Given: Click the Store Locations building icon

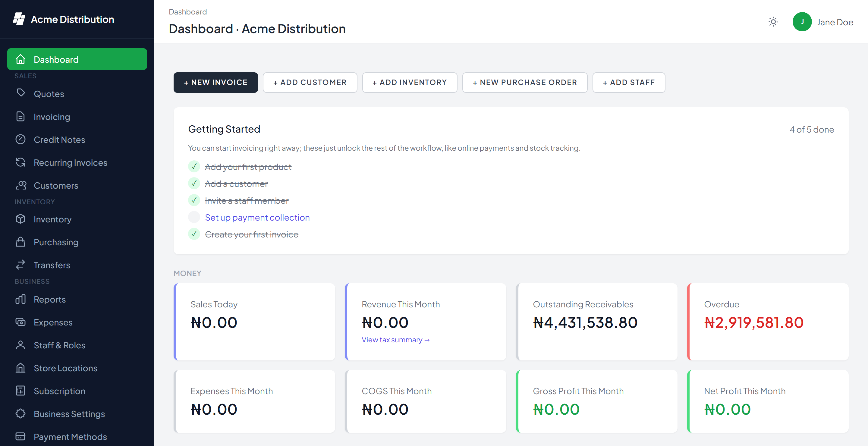Looking at the screenshot, I should [20, 368].
